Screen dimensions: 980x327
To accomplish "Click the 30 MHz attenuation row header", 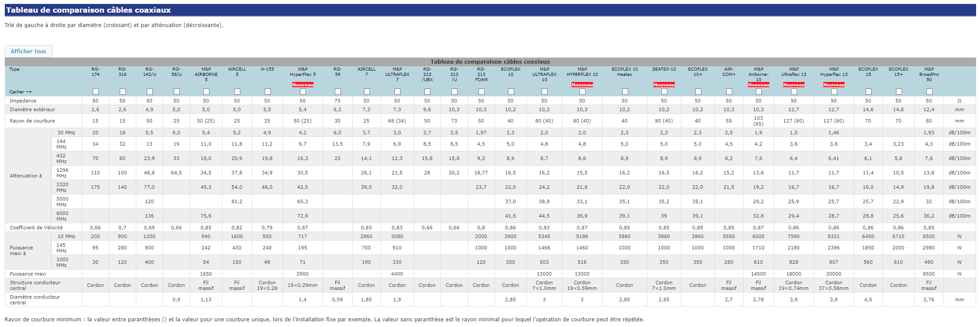I will pos(66,133).
